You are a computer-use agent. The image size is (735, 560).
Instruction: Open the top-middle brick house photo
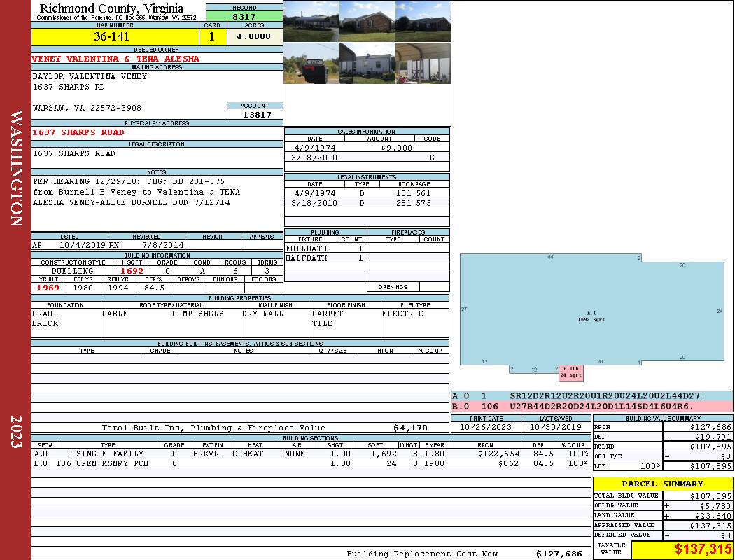[367, 21]
